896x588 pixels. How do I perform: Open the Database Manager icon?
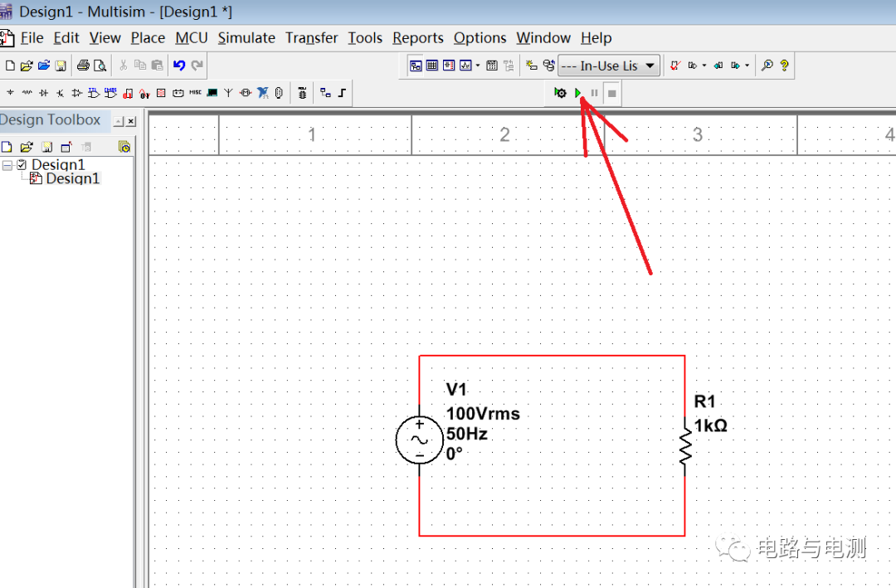(548, 66)
